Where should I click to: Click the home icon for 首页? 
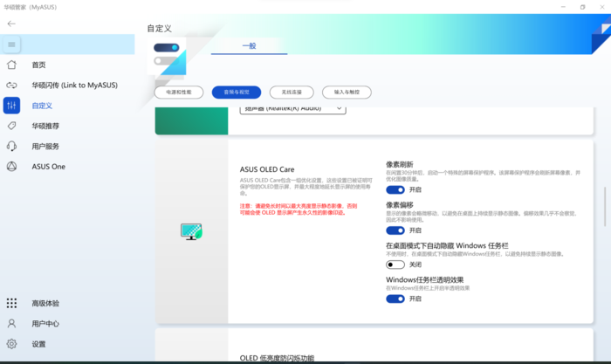[11, 65]
